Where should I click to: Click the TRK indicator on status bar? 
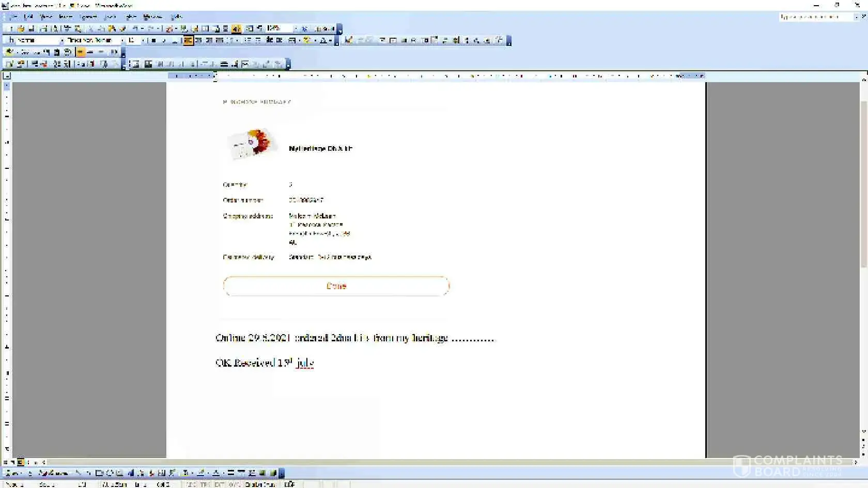(x=206, y=484)
